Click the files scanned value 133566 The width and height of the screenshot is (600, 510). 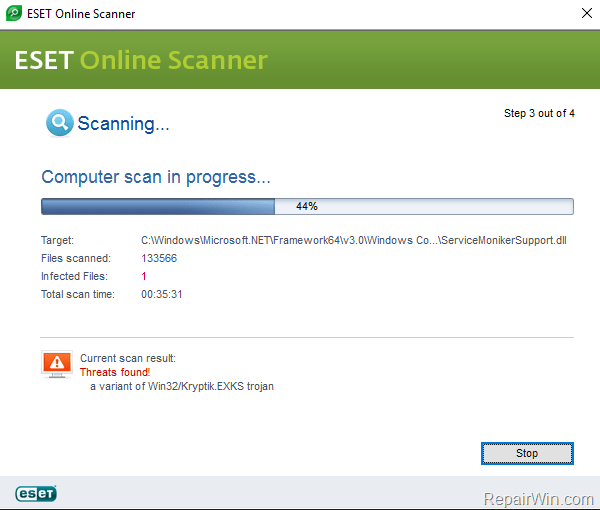click(x=159, y=258)
